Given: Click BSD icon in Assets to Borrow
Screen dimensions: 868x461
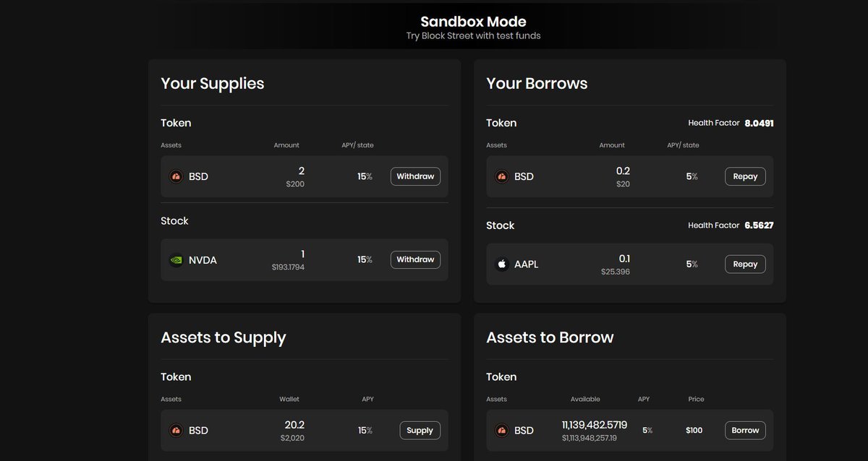Looking at the screenshot, I should [x=501, y=431].
